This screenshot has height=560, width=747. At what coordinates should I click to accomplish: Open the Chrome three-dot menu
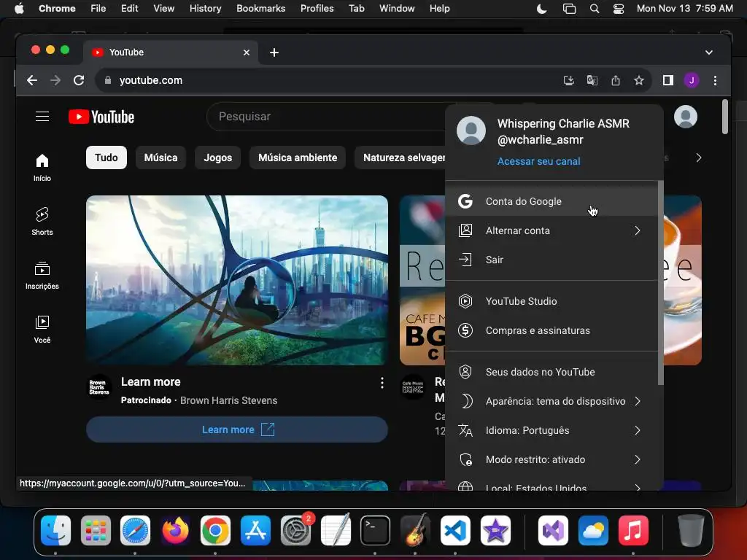715,80
